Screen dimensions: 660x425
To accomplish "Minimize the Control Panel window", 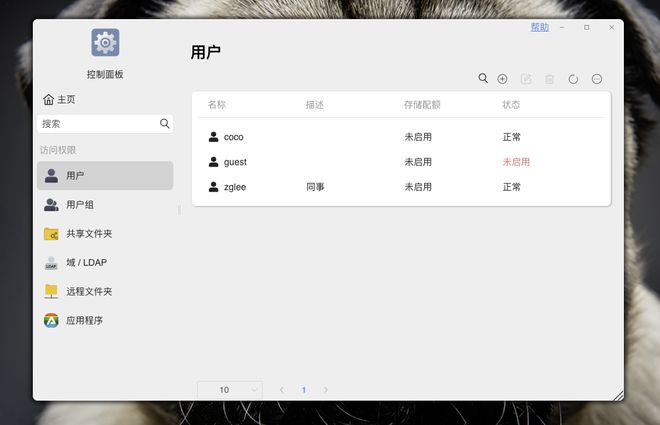I will [x=562, y=27].
